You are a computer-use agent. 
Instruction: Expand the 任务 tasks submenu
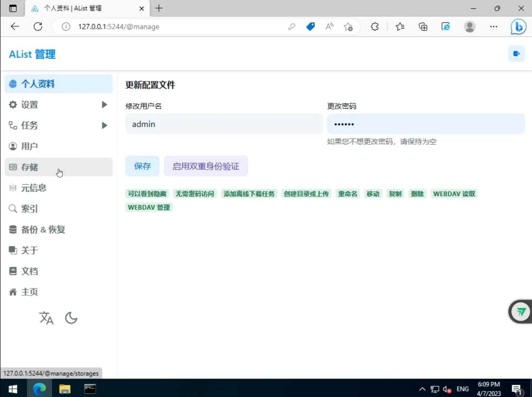tap(104, 125)
